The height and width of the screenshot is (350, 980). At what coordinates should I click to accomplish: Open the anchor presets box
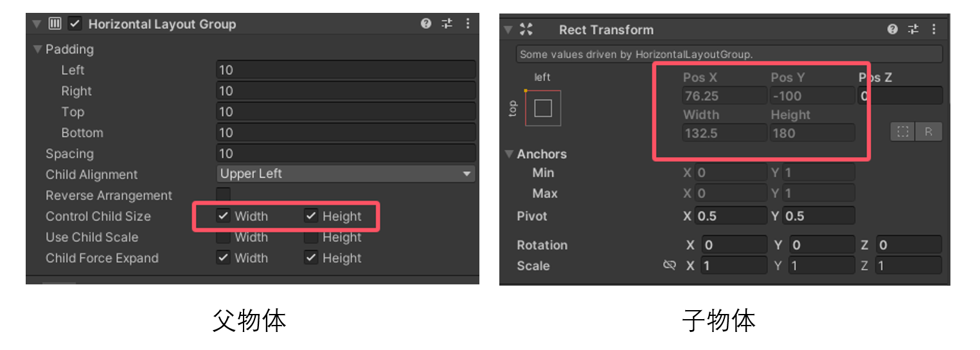pos(543,107)
